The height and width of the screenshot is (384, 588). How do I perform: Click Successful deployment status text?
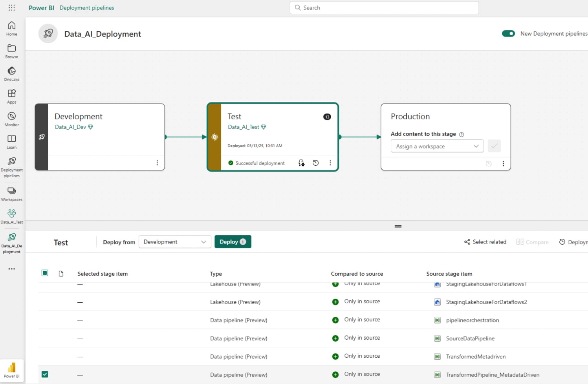coord(260,163)
